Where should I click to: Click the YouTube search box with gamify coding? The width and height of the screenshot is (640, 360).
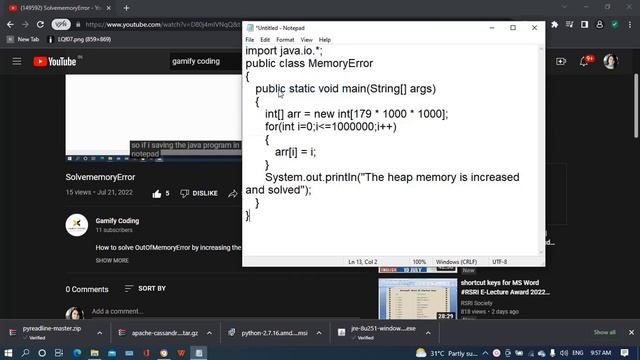point(206,61)
